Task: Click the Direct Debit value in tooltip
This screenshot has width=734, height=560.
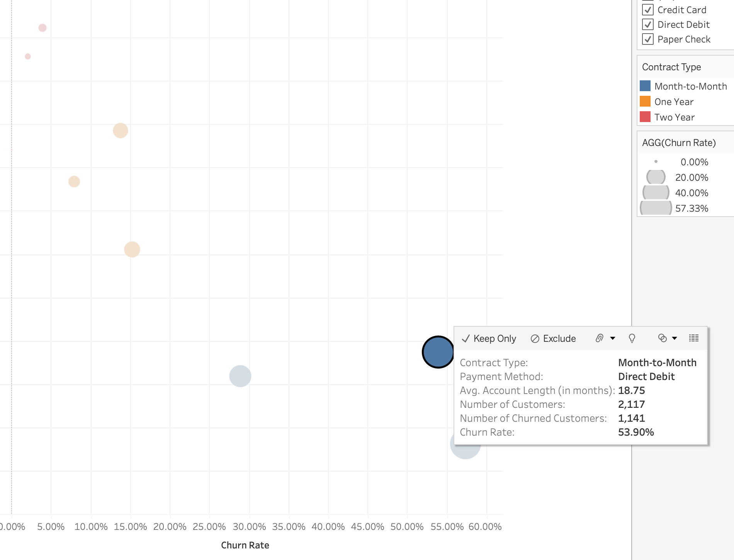Action: click(x=646, y=377)
